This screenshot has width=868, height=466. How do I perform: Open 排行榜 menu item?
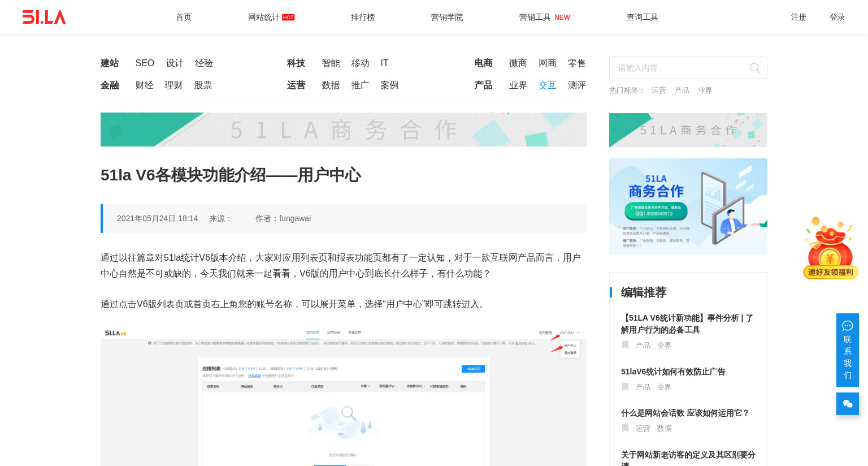point(363,17)
